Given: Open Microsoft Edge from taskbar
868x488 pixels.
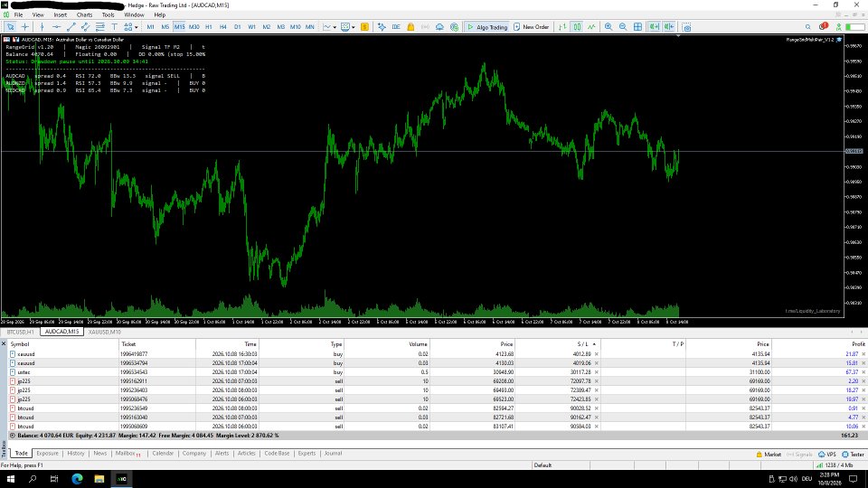Looking at the screenshot, I should tap(77, 479).
